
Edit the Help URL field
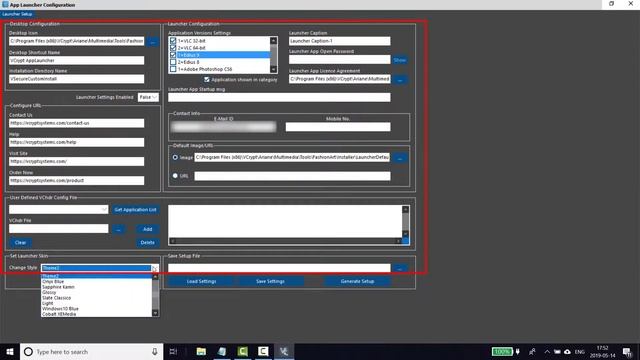(x=76, y=142)
